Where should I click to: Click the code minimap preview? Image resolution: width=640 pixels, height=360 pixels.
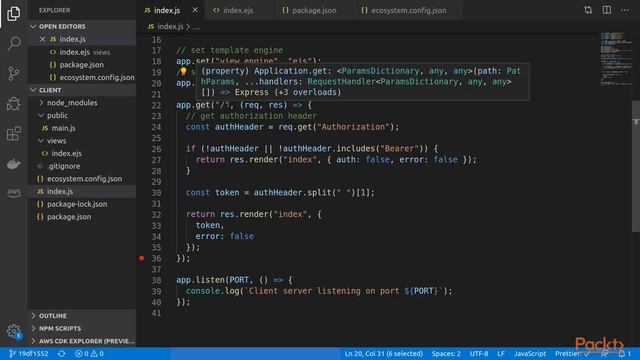(616, 59)
